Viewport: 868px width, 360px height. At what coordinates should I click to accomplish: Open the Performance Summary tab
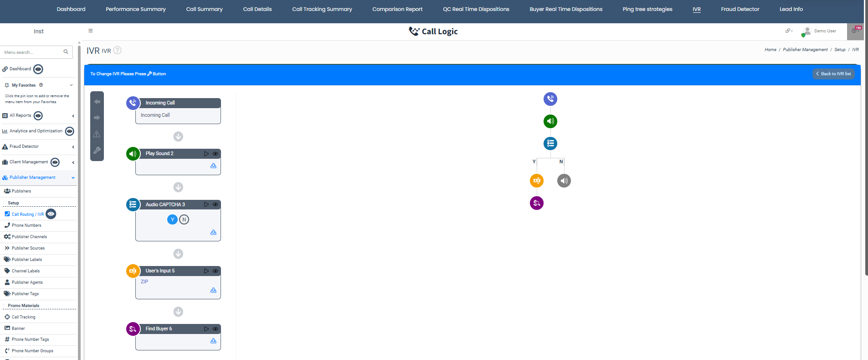pos(136,9)
